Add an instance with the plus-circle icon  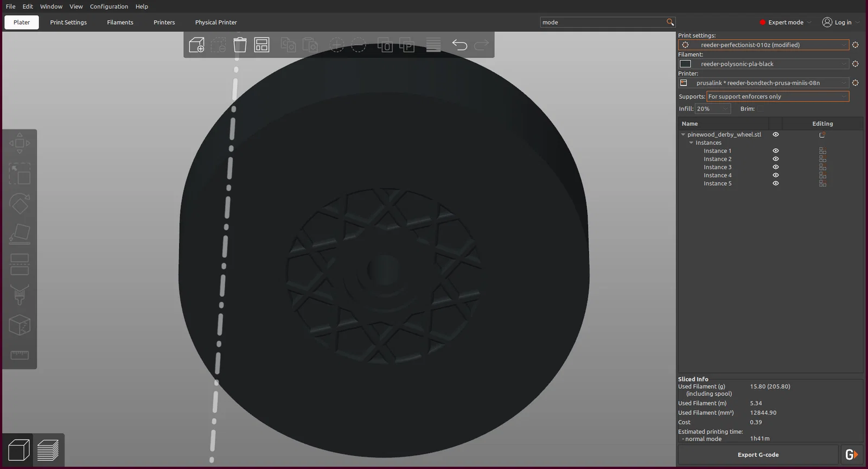tap(337, 45)
